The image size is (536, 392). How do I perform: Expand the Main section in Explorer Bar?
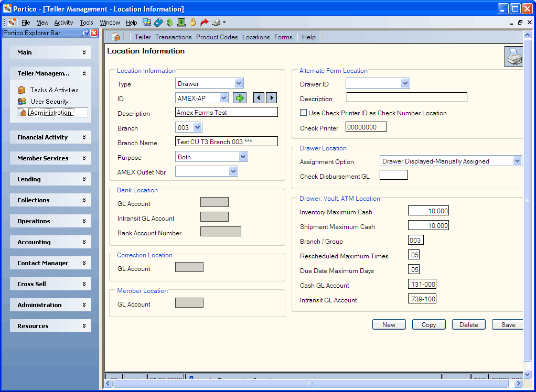50,52
